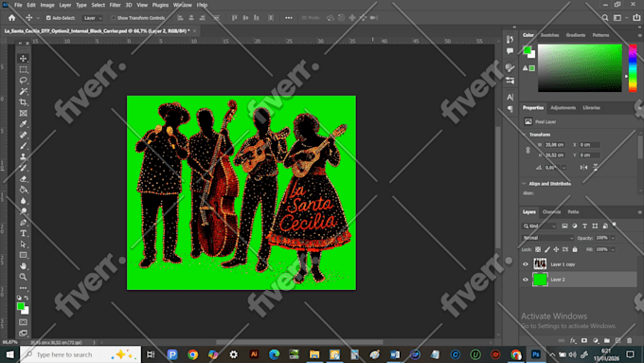644x363 pixels.
Task: Select the Rectangle shape tool
Action: (23, 255)
